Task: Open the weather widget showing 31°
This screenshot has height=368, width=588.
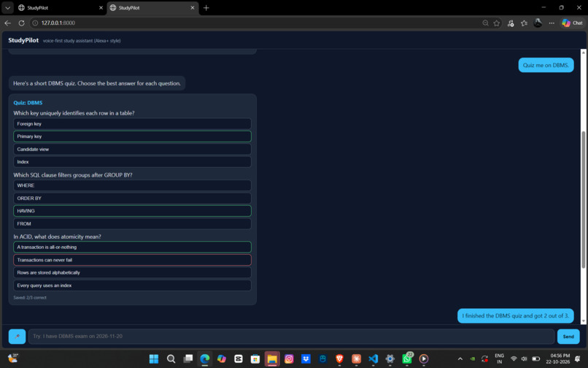Action: [12, 358]
